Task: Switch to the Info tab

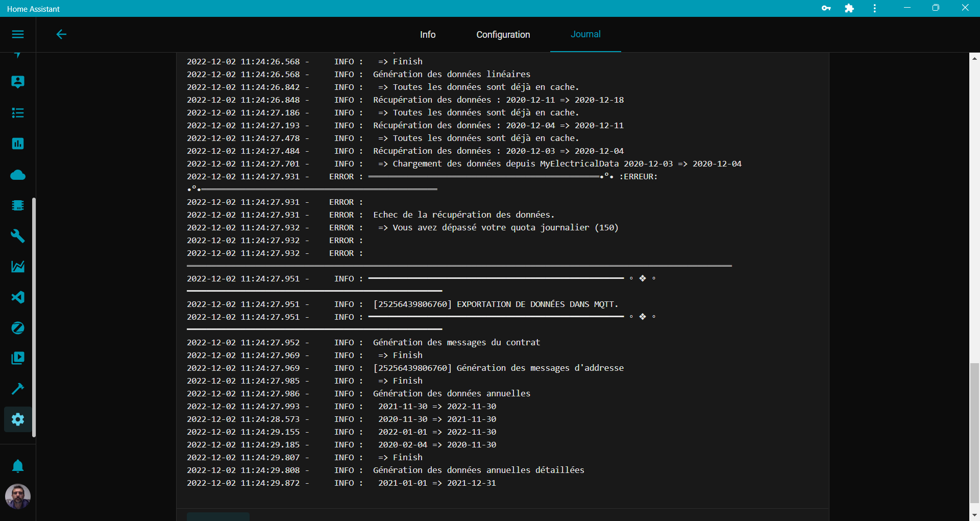Action: 427,35
